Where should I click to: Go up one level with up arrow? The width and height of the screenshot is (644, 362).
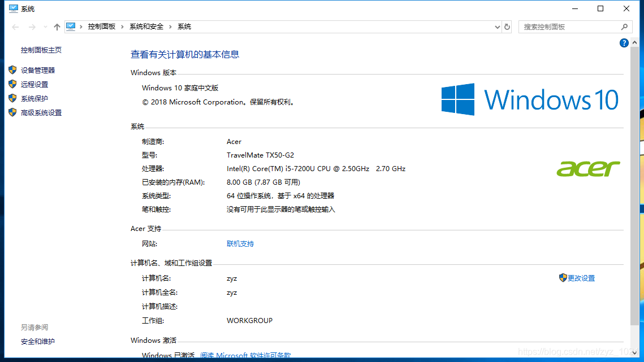(57, 27)
